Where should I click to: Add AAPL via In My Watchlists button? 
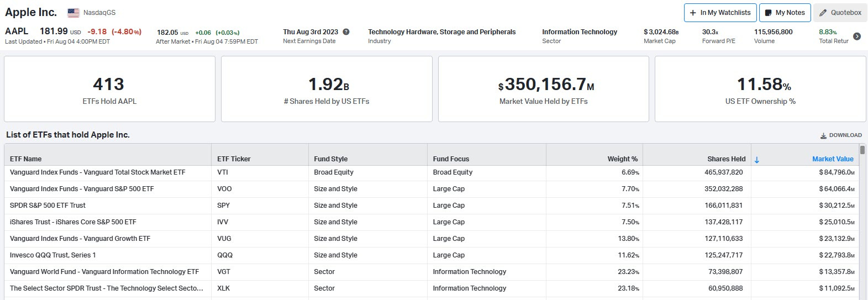click(720, 13)
